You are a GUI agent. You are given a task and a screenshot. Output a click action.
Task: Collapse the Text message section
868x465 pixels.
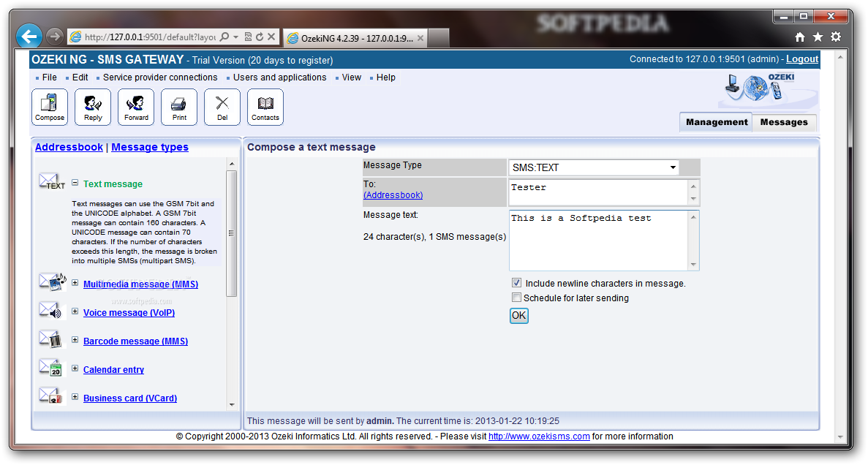75,183
